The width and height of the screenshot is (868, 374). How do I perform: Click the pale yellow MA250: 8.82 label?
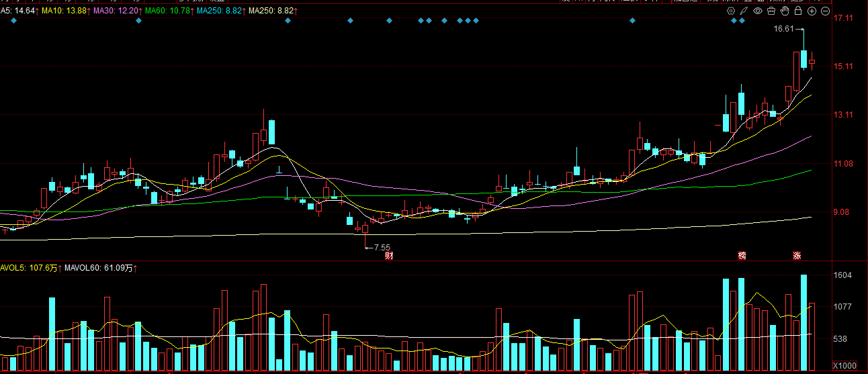(271, 11)
